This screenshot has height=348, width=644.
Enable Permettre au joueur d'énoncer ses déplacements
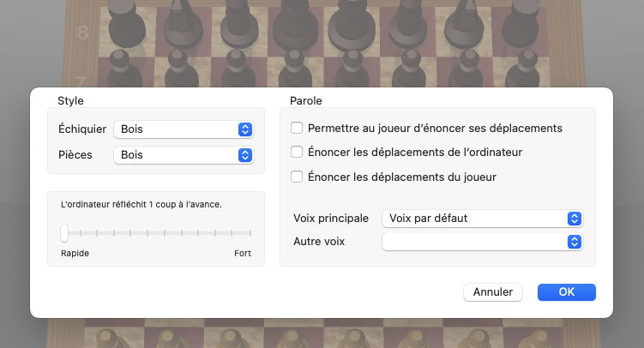click(x=297, y=128)
